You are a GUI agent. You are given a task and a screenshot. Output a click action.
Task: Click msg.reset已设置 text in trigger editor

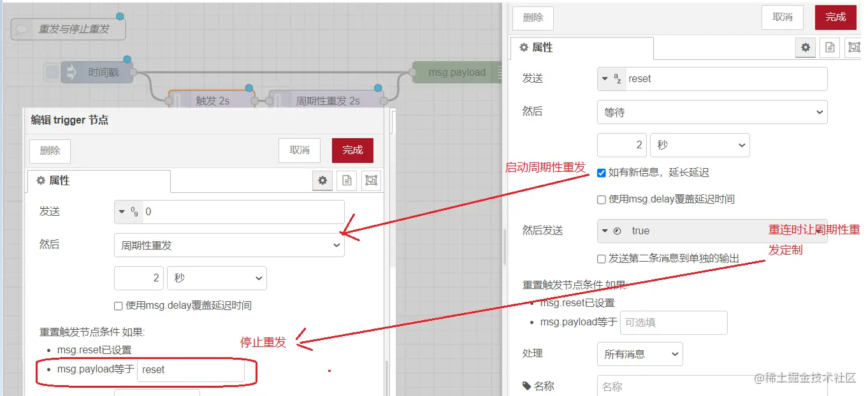pyautogui.click(x=94, y=350)
